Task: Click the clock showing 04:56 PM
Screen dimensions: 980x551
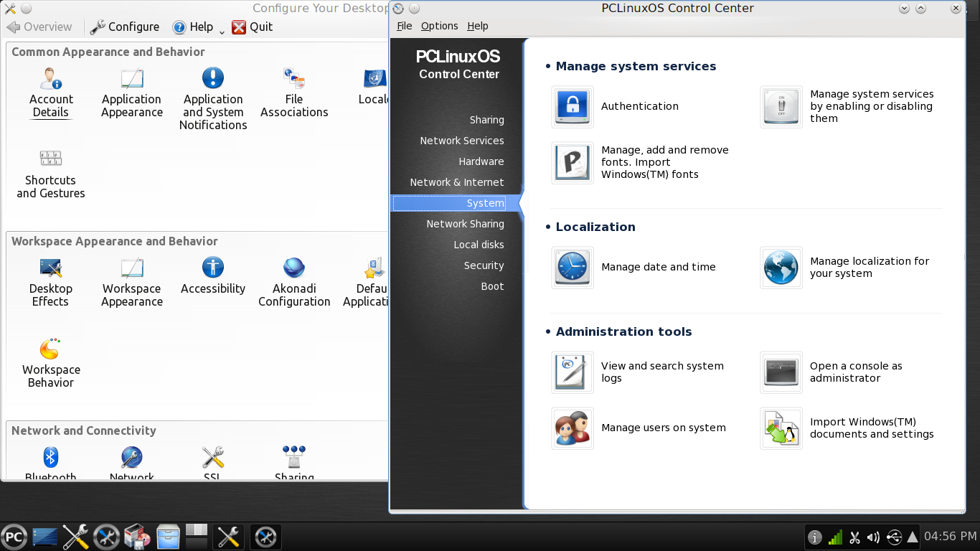Action: (950, 537)
